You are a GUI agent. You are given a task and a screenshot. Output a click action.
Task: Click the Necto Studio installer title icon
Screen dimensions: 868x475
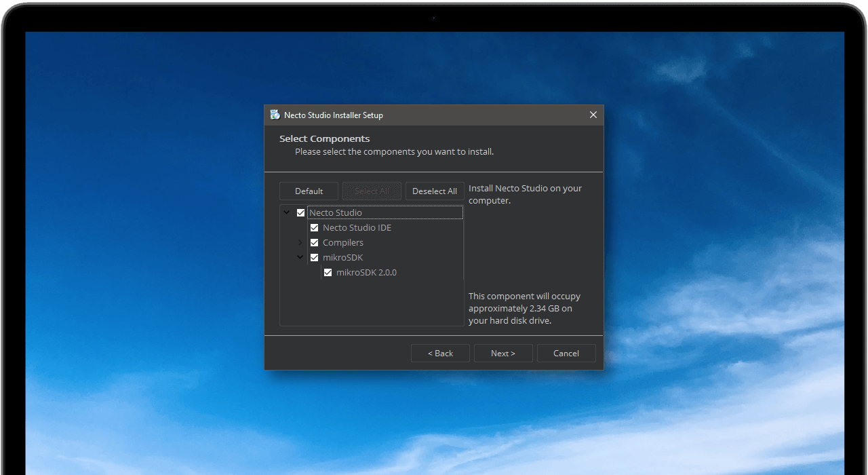[275, 115]
